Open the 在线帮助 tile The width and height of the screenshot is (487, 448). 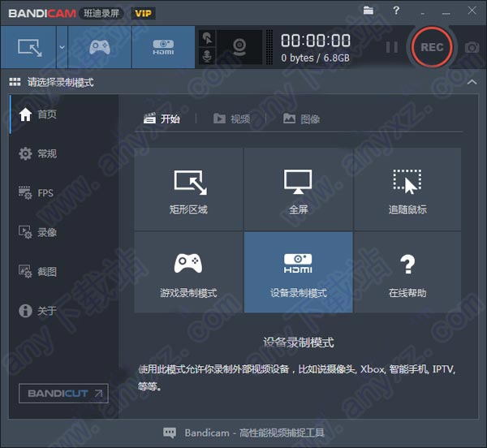(407, 272)
